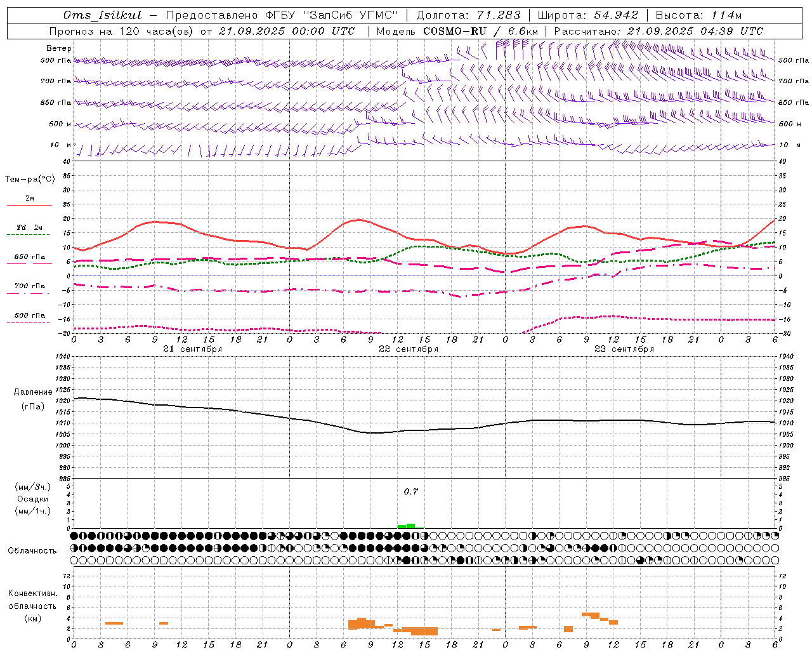Click the (км) convective cloud unit label
Viewport: 812px width, 650px height.
point(33,618)
